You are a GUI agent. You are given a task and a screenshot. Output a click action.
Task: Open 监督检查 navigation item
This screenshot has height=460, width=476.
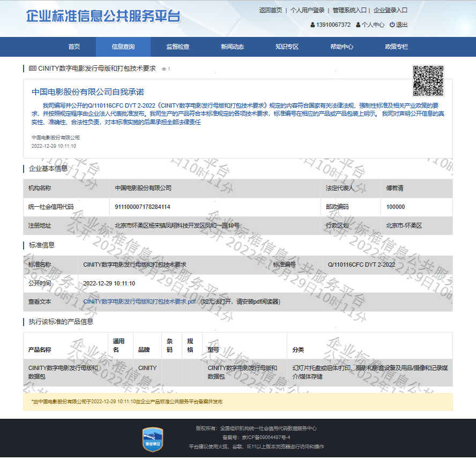178,47
